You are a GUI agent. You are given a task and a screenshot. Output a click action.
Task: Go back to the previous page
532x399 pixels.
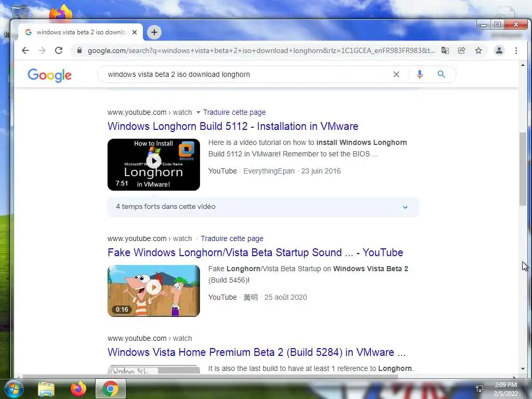pyautogui.click(x=25, y=50)
